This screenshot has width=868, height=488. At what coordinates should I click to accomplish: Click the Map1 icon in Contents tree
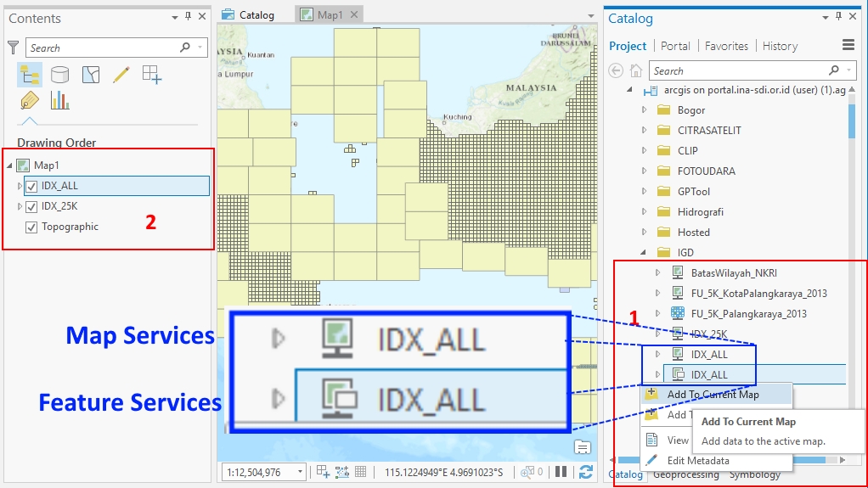point(23,165)
